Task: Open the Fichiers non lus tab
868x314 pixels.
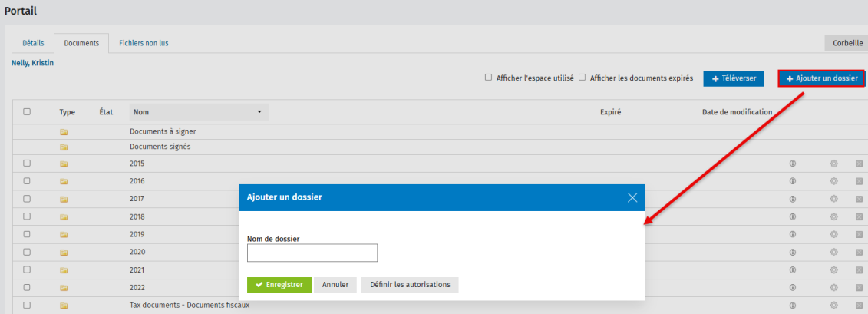Action: [144, 43]
